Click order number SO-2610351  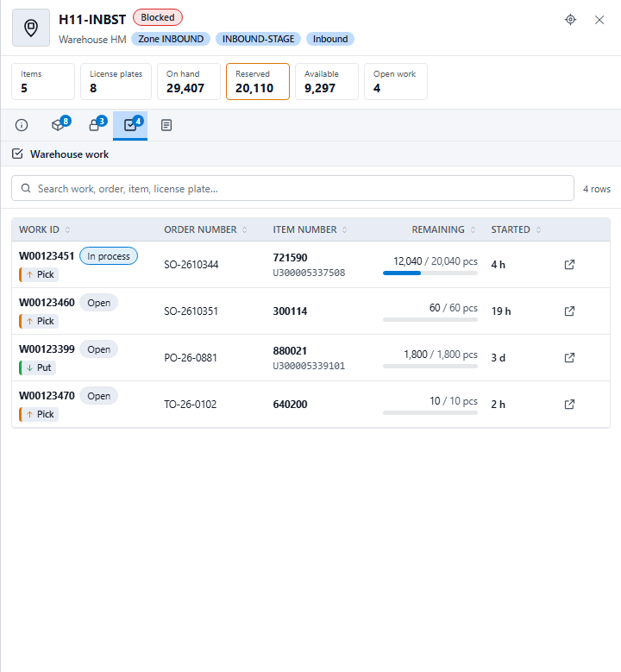[x=191, y=311]
